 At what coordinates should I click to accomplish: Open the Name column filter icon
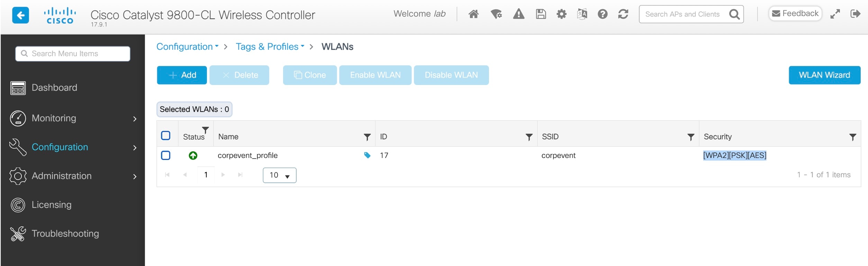coord(367,137)
